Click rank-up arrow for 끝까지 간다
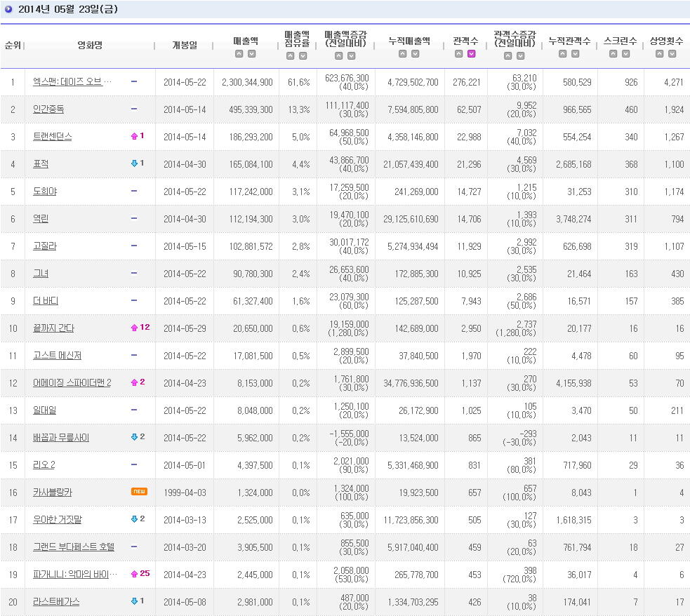The height and width of the screenshot is (616, 690). point(135,328)
